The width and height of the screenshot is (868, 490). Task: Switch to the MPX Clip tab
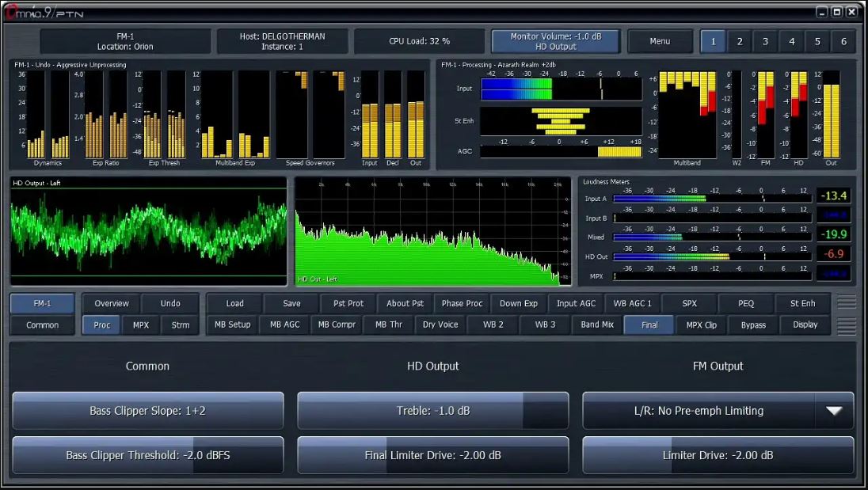pos(701,325)
